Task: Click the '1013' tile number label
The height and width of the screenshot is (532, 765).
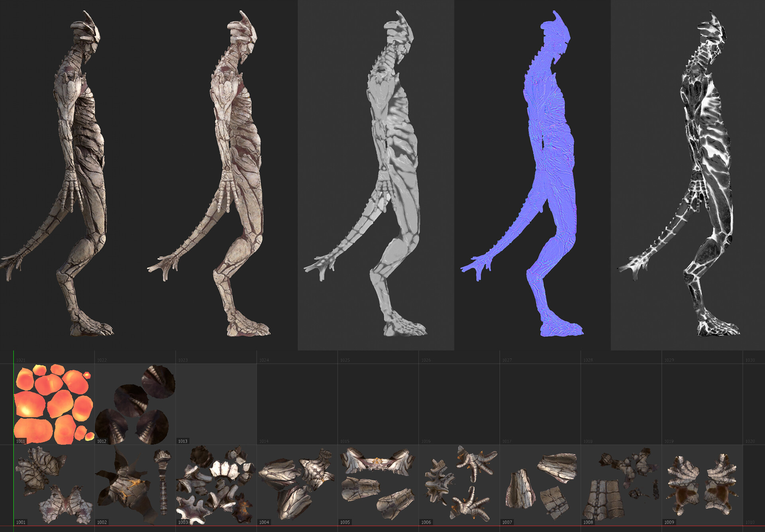Action: coord(183,441)
